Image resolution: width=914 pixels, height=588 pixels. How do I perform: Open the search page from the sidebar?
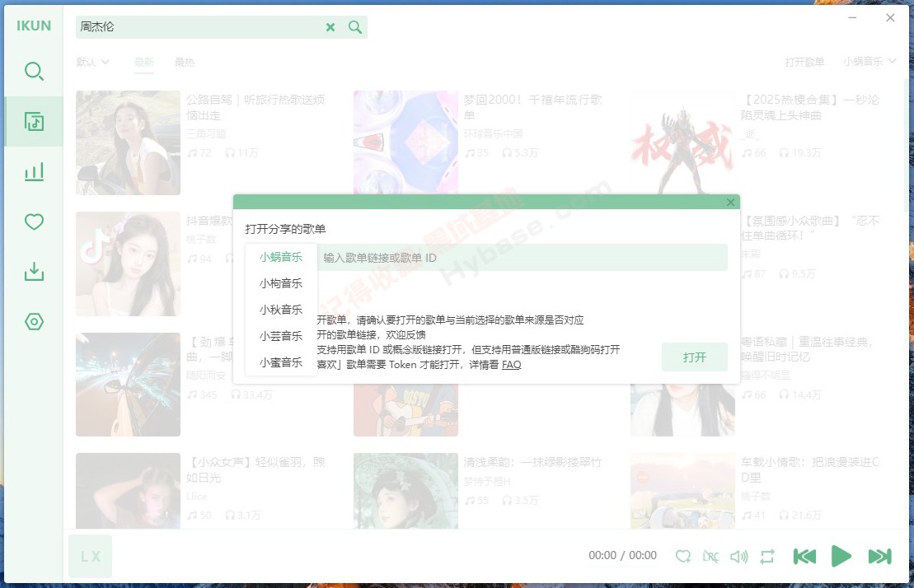click(x=34, y=72)
